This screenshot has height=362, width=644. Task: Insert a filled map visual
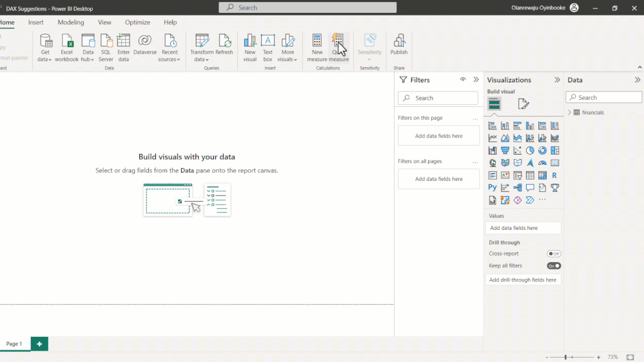pyautogui.click(x=505, y=163)
